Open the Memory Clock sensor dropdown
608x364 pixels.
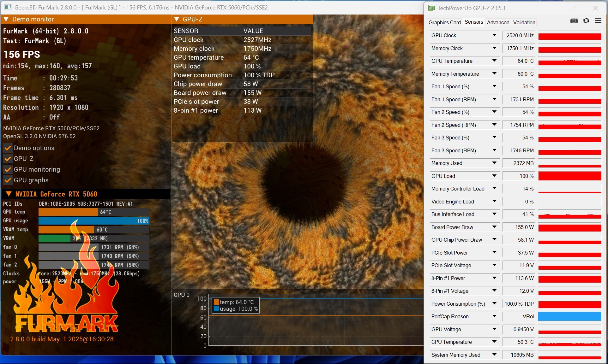click(x=494, y=48)
